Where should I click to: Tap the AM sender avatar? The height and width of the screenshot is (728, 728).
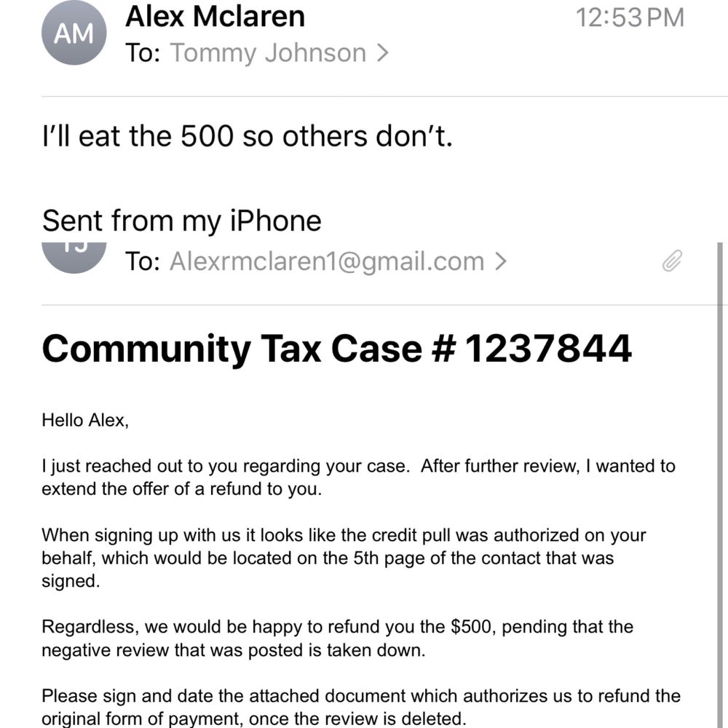(74, 33)
